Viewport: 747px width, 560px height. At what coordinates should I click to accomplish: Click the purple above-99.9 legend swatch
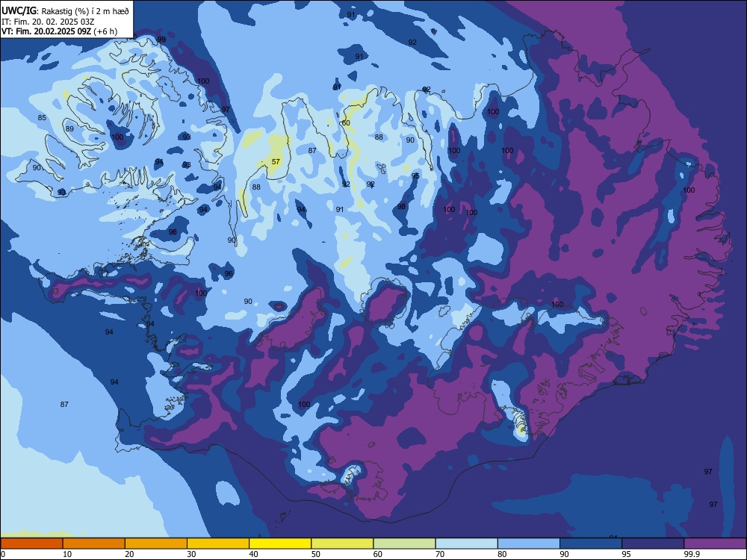[715, 544]
